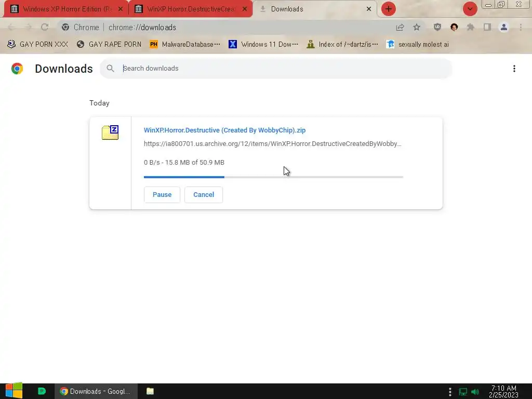Click the download progress bar
Viewport: 532px width, 399px height.
(273, 177)
